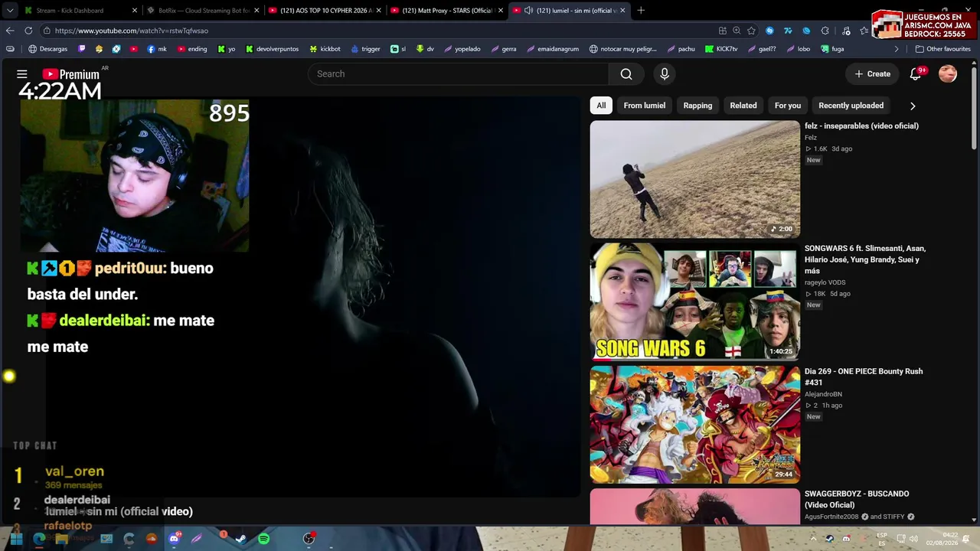This screenshot has height=551, width=980.
Task: Open the fuga bookmark
Action: point(832,49)
